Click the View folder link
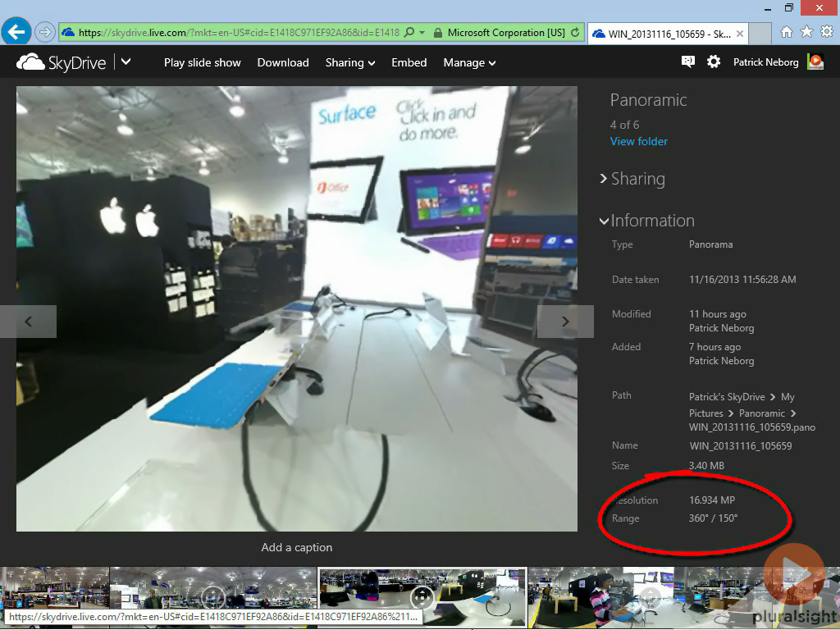This screenshot has height=630, width=840. 638,141
